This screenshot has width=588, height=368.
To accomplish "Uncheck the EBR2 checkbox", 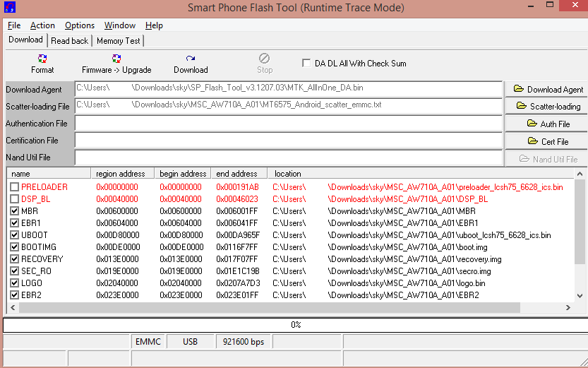I will point(14,295).
